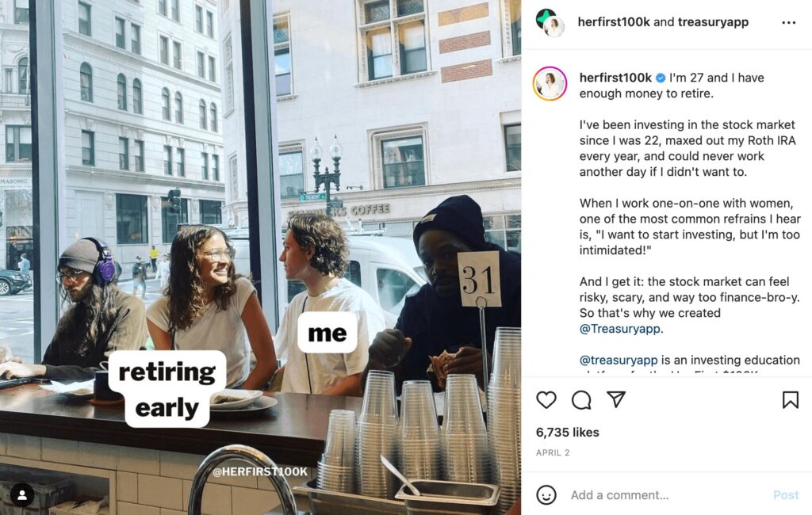Click tagged people icon on photo
812x515 pixels.
coord(22,495)
